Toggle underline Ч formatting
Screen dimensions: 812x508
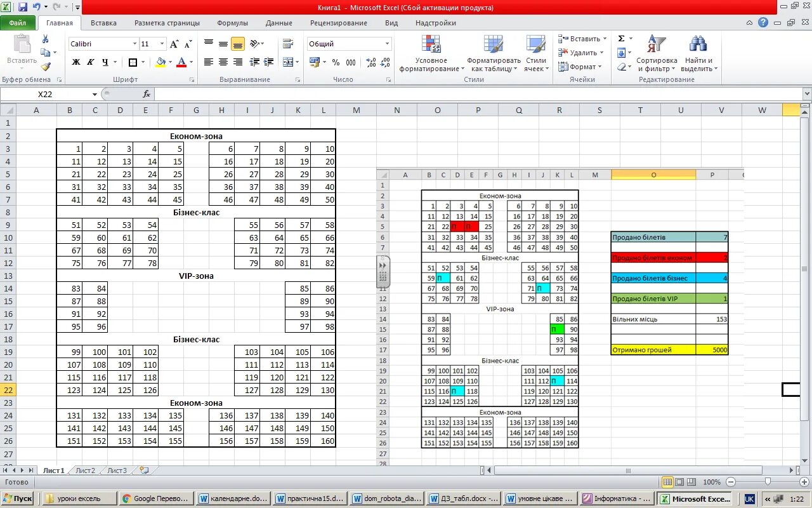point(105,62)
